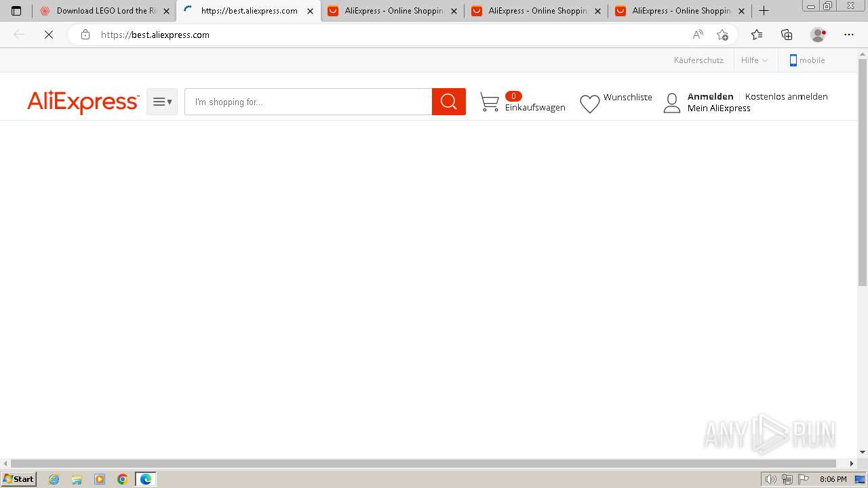
Task: Click the AliExpress logo
Action: pyautogui.click(x=83, y=102)
